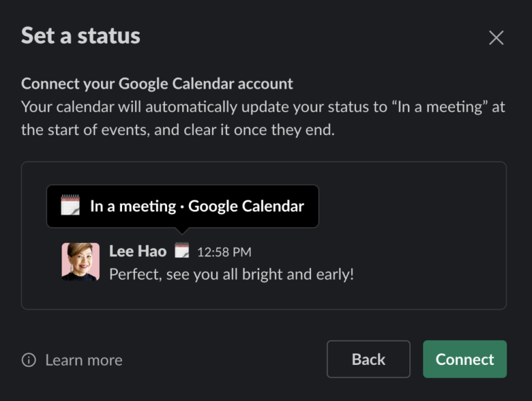Image resolution: width=532 pixels, height=401 pixels.
Task: Click the tooltip's pointer arrow above Lee Hao
Action: coord(182,231)
